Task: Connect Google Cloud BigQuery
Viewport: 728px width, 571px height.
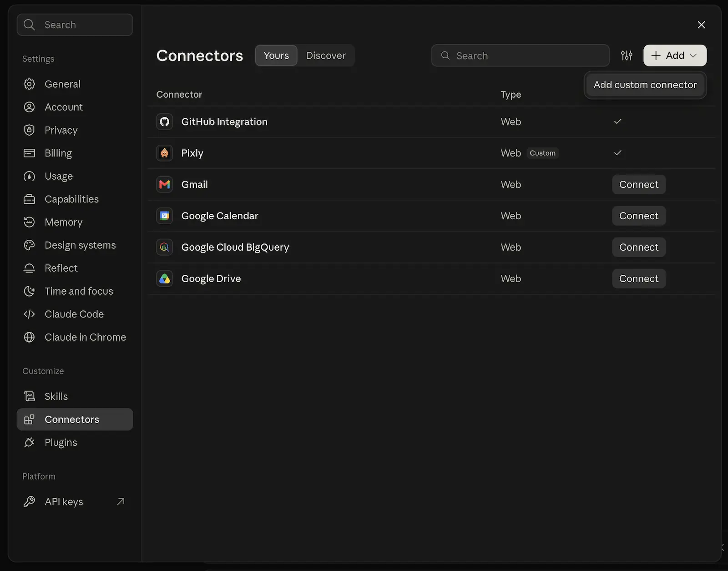Action: click(639, 248)
